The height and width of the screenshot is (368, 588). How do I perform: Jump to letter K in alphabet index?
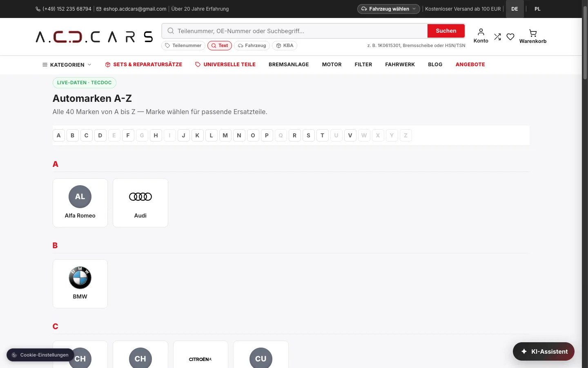click(x=198, y=135)
